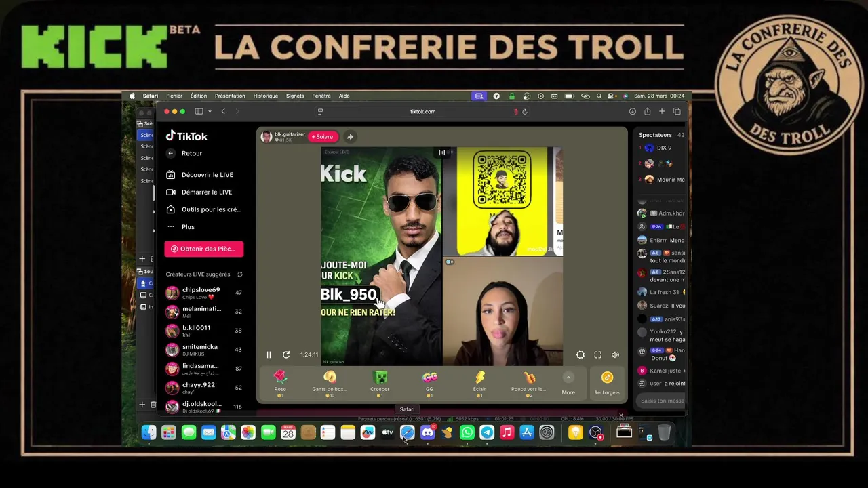Open Calendar from the Dock
The height and width of the screenshot is (488, 868).
coord(288,432)
